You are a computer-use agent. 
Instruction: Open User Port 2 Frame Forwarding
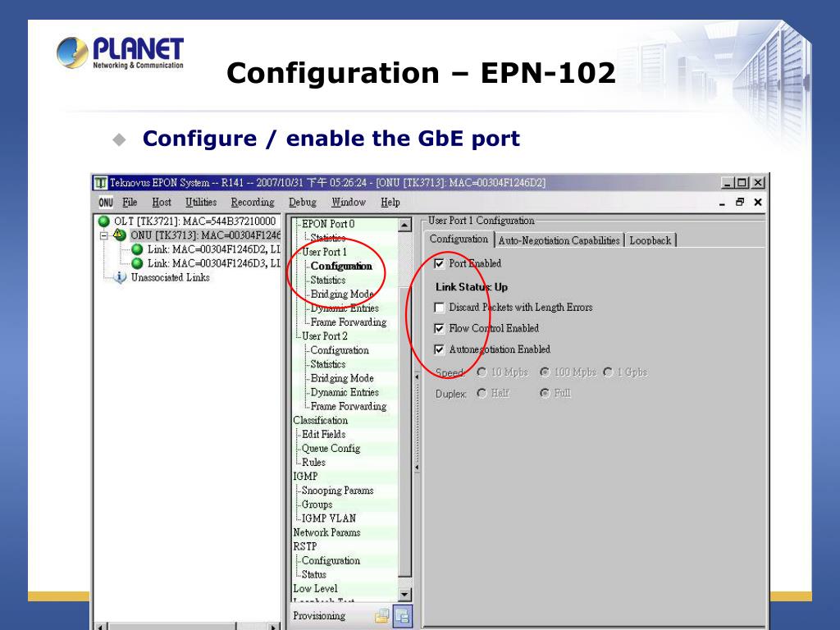coord(348,406)
